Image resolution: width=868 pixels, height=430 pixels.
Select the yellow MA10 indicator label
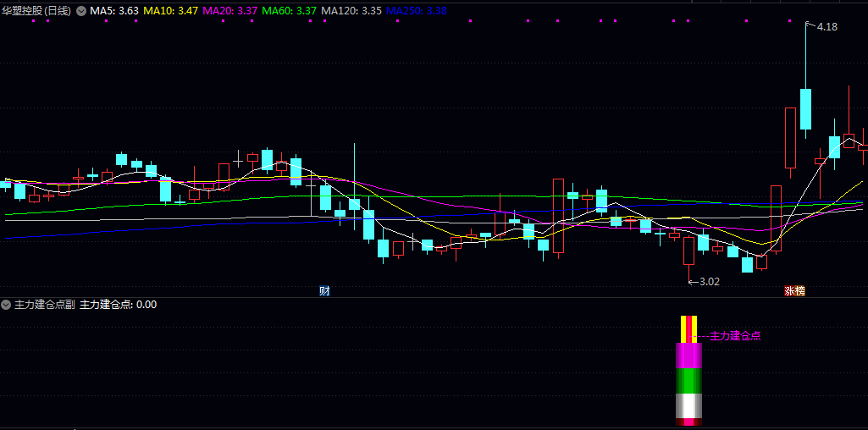point(171,11)
